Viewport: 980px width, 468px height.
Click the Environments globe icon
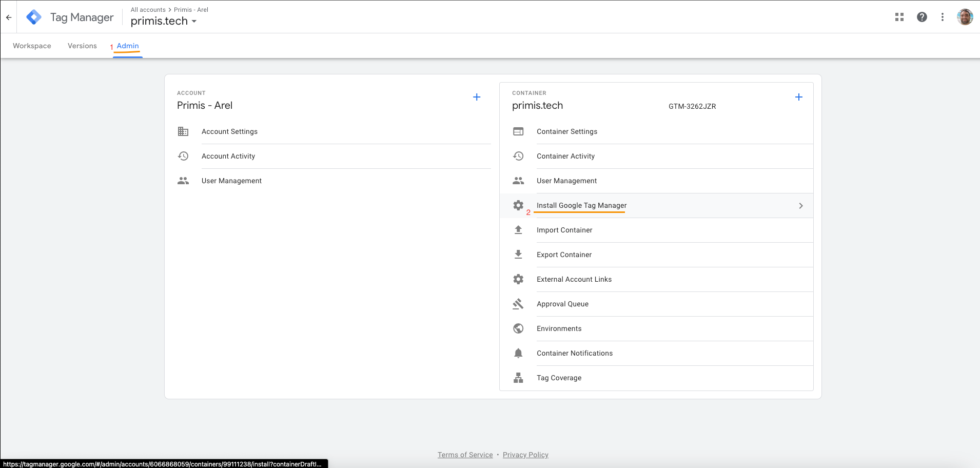tap(518, 328)
